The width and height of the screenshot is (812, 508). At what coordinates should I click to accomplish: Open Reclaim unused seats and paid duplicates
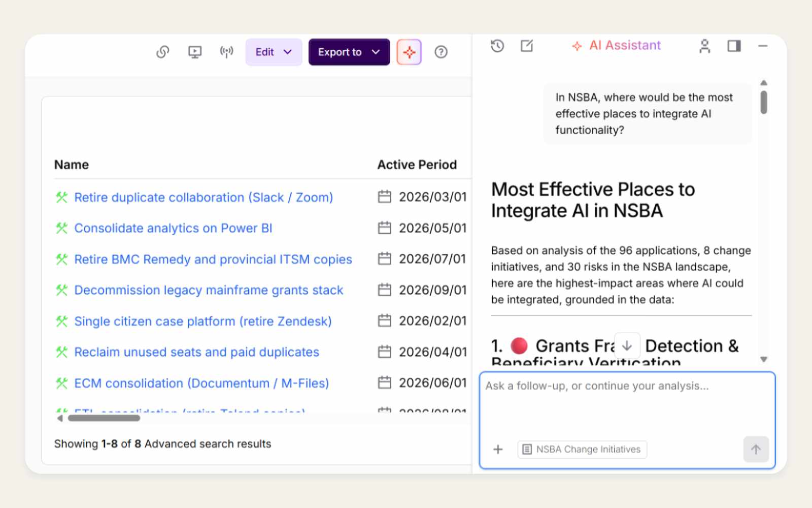click(x=197, y=352)
